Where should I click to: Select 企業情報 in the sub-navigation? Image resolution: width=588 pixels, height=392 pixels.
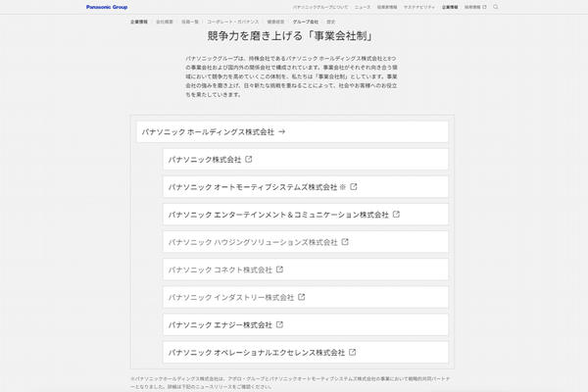click(x=139, y=22)
